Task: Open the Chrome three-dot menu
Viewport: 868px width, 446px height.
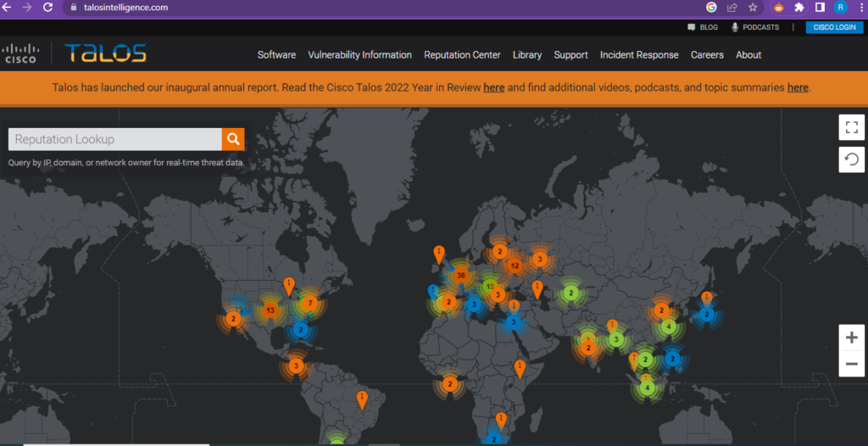Action: coord(861,7)
